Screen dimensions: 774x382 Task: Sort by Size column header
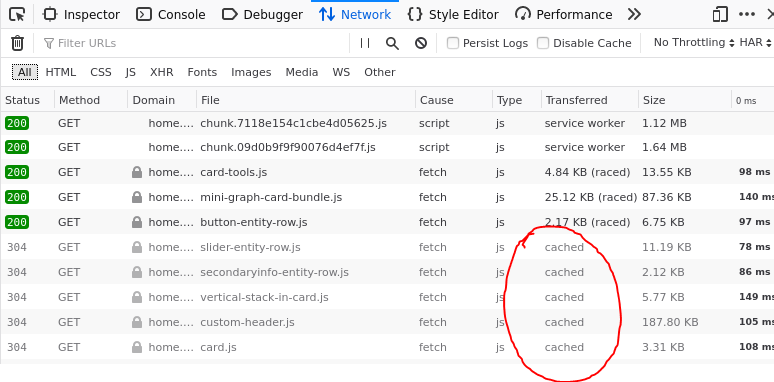[685, 100]
